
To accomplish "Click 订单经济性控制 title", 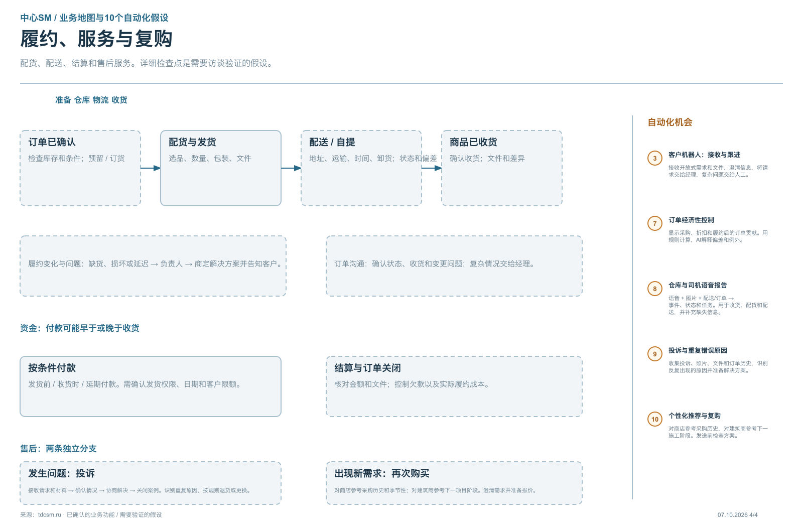I will [691, 220].
